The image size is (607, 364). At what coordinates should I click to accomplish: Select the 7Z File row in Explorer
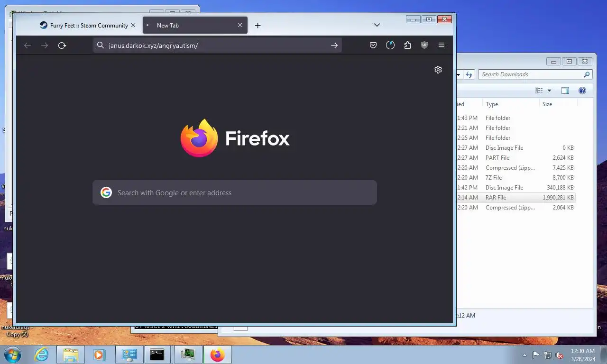tap(516, 178)
